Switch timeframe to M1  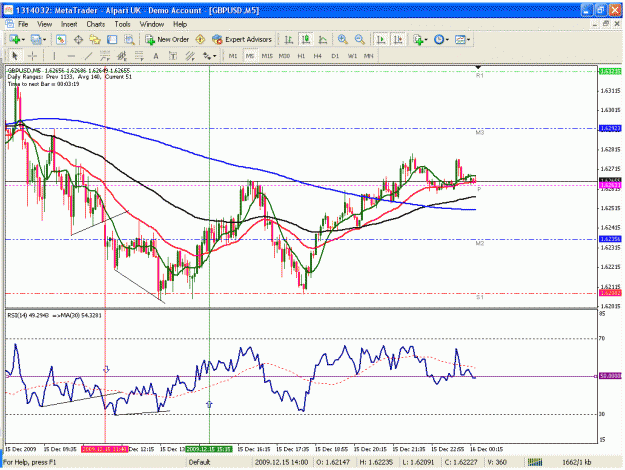233,56
